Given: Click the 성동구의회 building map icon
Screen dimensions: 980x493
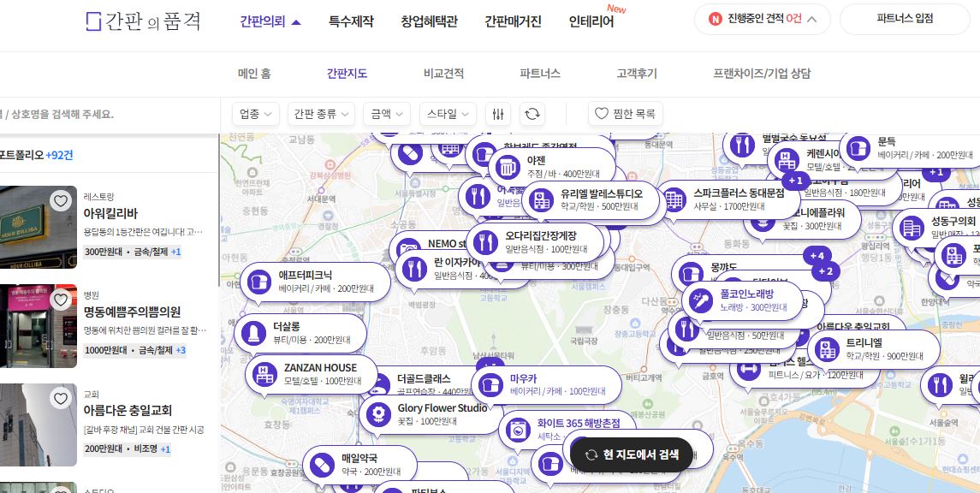Looking at the screenshot, I should point(910,228).
